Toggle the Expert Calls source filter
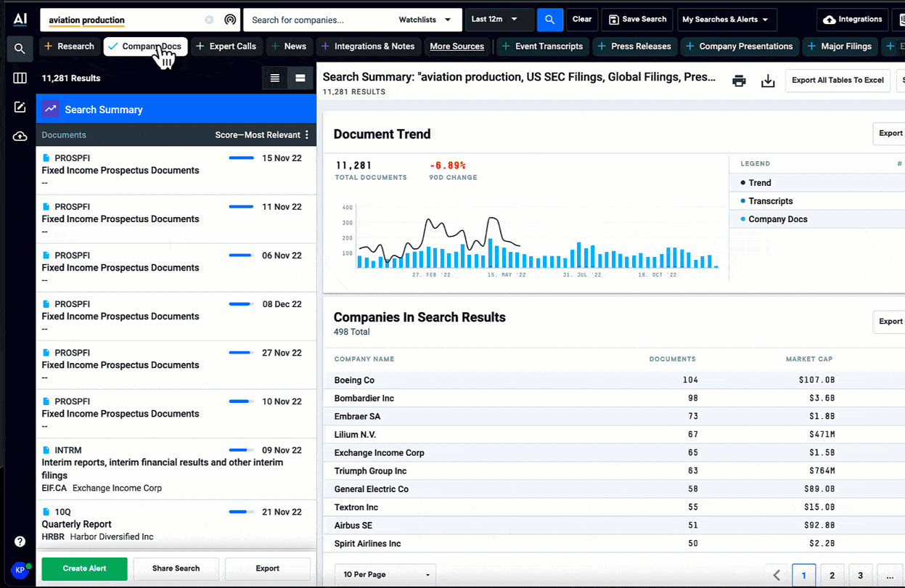Screen dimensions: 905x588 (x=226, y=46)
